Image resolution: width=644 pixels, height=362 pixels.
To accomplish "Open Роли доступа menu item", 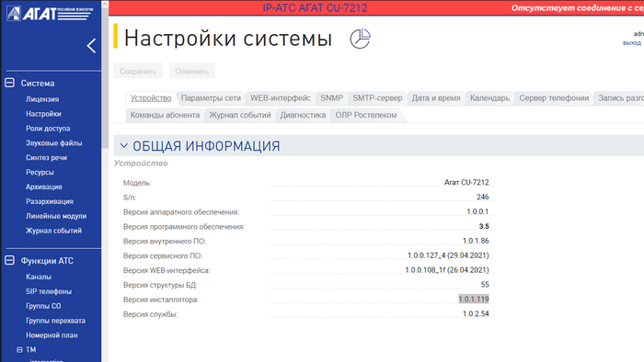I will coord(48,129).
